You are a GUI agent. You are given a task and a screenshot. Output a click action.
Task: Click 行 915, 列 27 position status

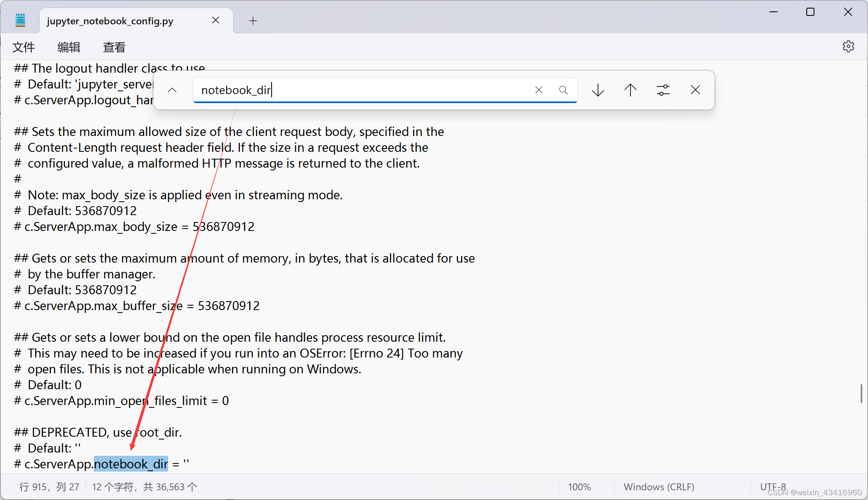tap(49, 487)
